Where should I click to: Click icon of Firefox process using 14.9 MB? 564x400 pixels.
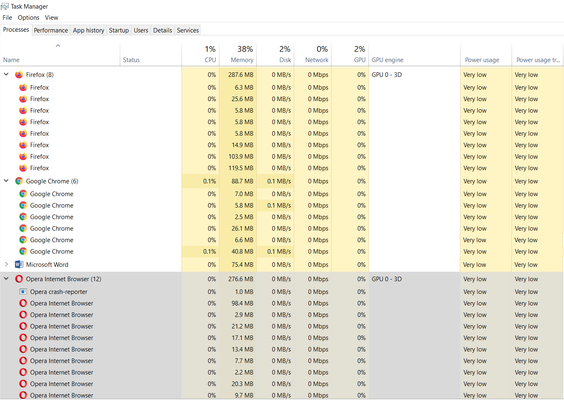[23, 145]
